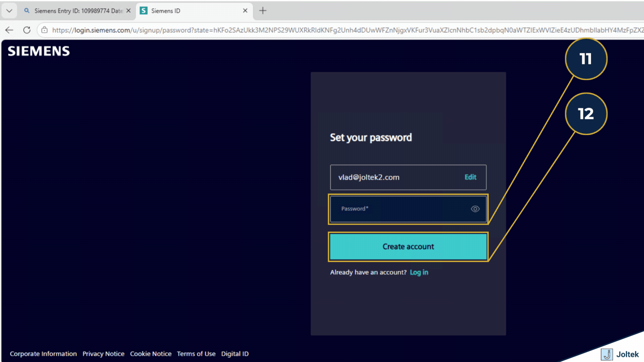Follow the Log in link
This screenshot has height=362, width=644.
point(419,272)
